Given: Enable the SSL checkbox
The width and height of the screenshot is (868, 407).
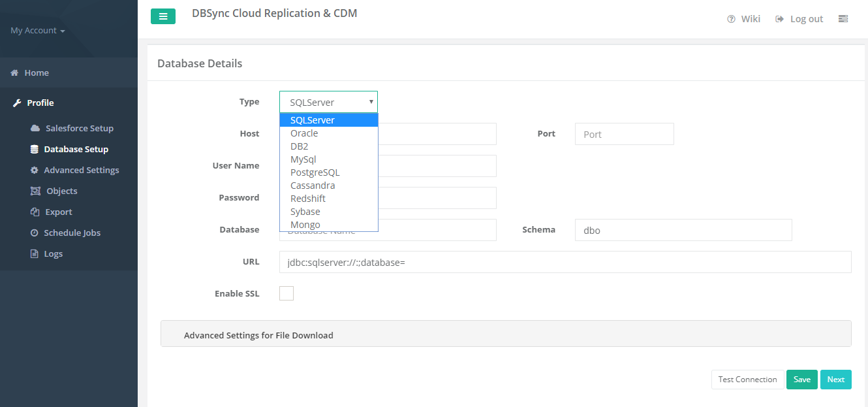Looking at the screenshot, I should click(x=287, y=293).
